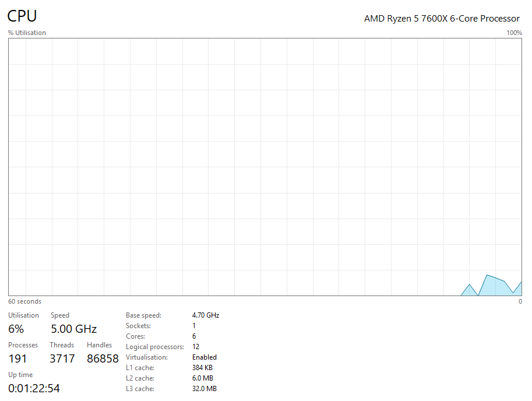Click the blue usage spike in the CPU graph
The height and width of the screenshot is (401, 532).
pos(493,286)
